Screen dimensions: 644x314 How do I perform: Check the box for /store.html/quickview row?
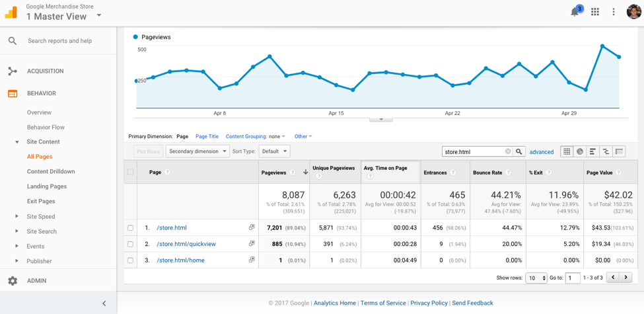coord(131,244)
